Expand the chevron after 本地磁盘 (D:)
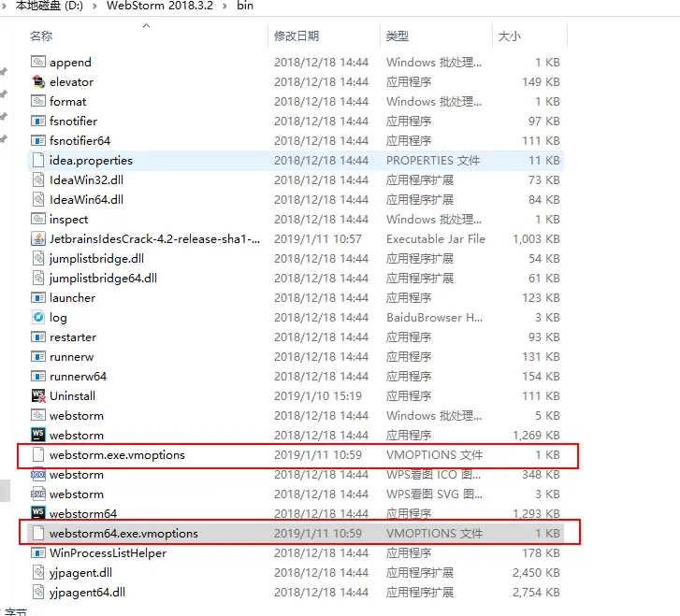This screenshot has height=616, width=680. click(94, 6)
